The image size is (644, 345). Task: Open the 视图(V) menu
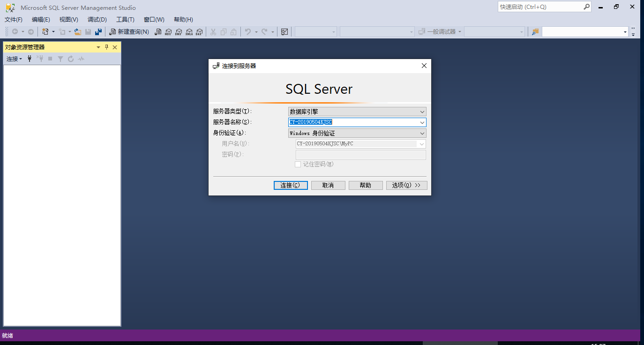(x=68, y=19)
